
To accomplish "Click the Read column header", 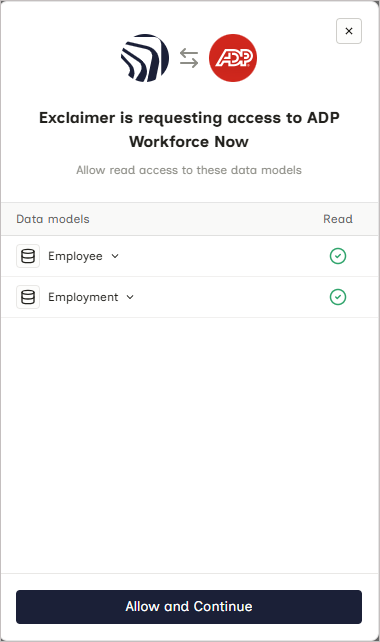I will click(x=338, y=219).
